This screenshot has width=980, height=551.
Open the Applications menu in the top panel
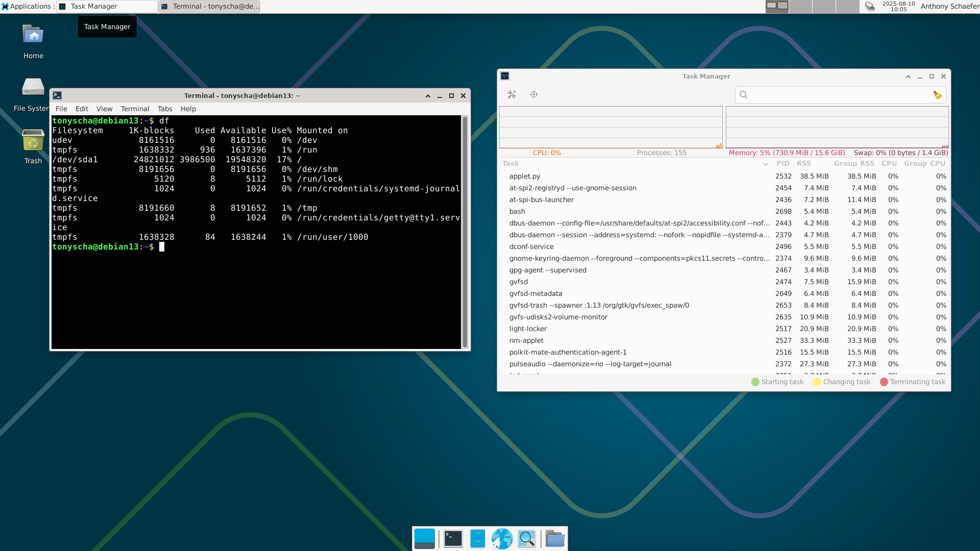coord(27,6)
